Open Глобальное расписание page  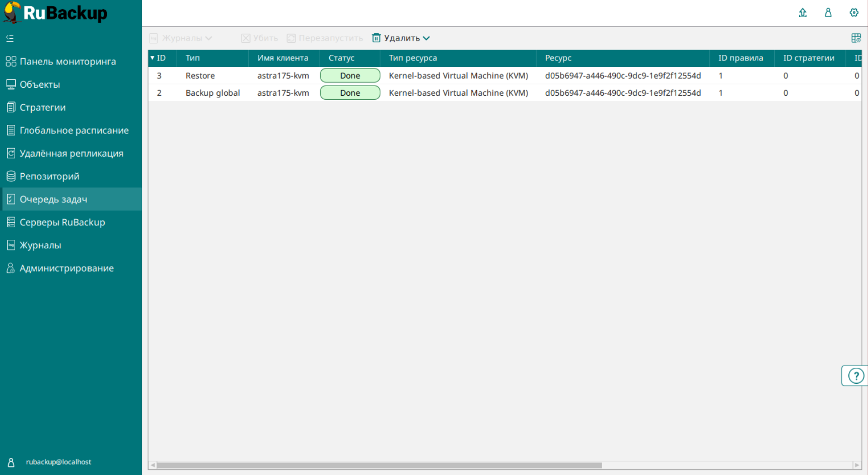74,130
